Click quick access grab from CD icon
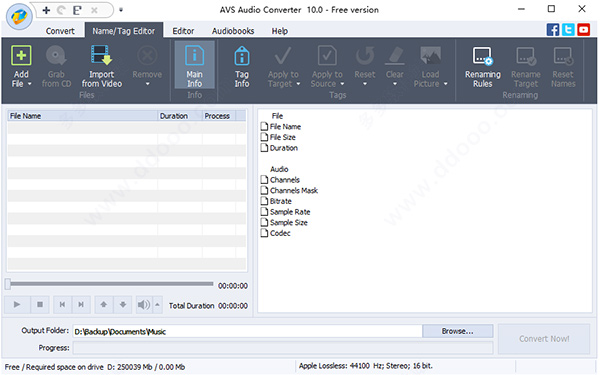600x375 pixels. (61, 10)
